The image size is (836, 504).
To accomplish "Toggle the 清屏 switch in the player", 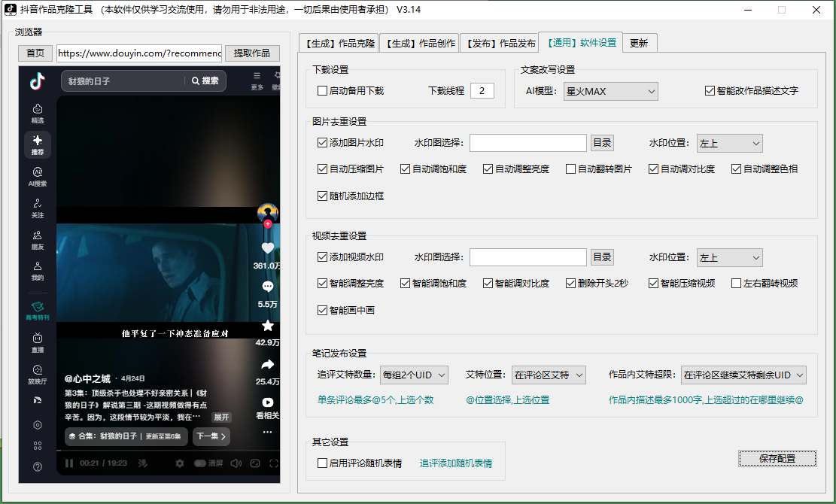I will [201, 463].
